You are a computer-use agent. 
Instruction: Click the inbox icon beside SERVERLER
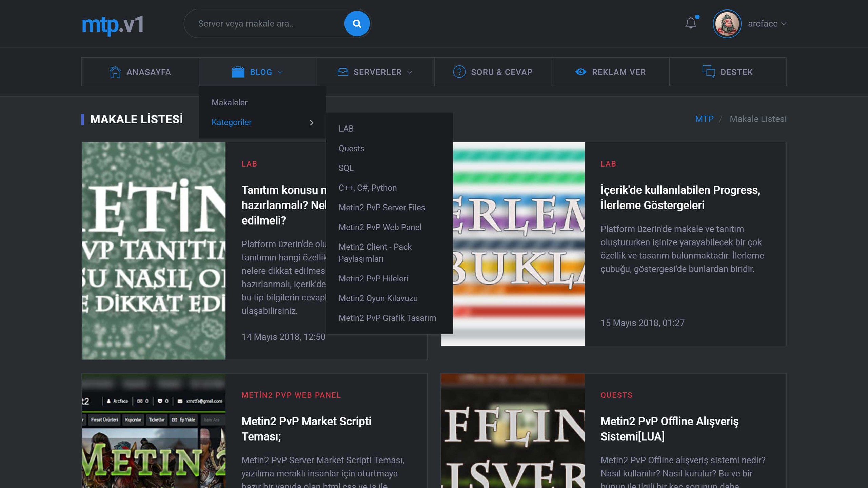click(343, 72)
